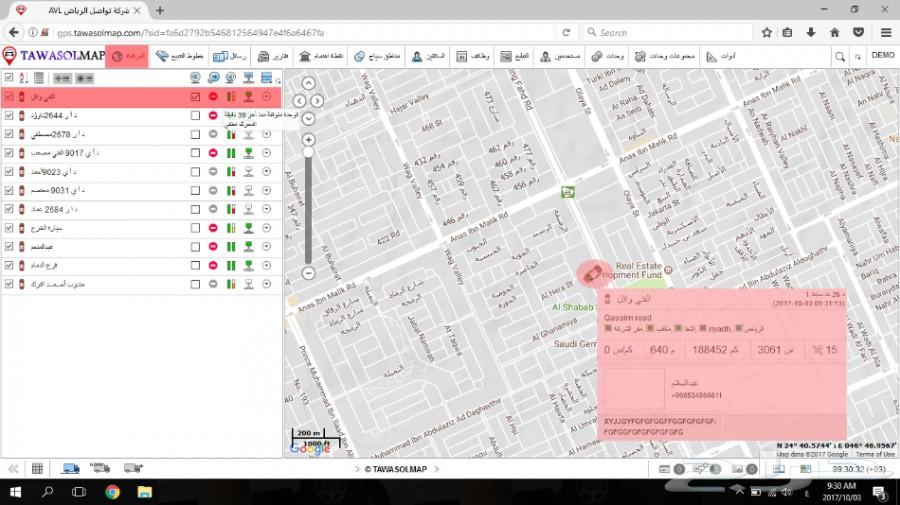Viewport: 900px width, 505px height.
Task: Pan the map left with the arrow button
Action: (299, 101)
